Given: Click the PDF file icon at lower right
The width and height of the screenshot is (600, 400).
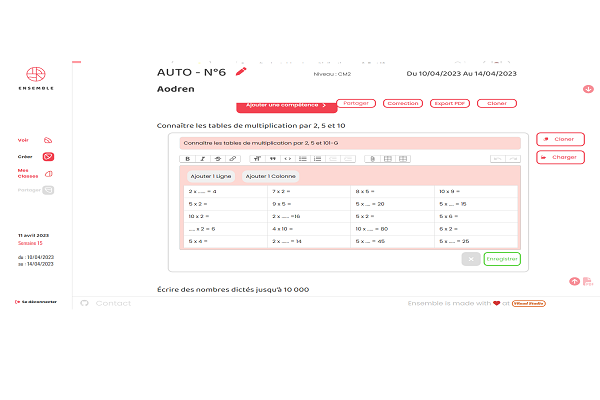Looking at the screenshot, I should (x=588, y=282).
